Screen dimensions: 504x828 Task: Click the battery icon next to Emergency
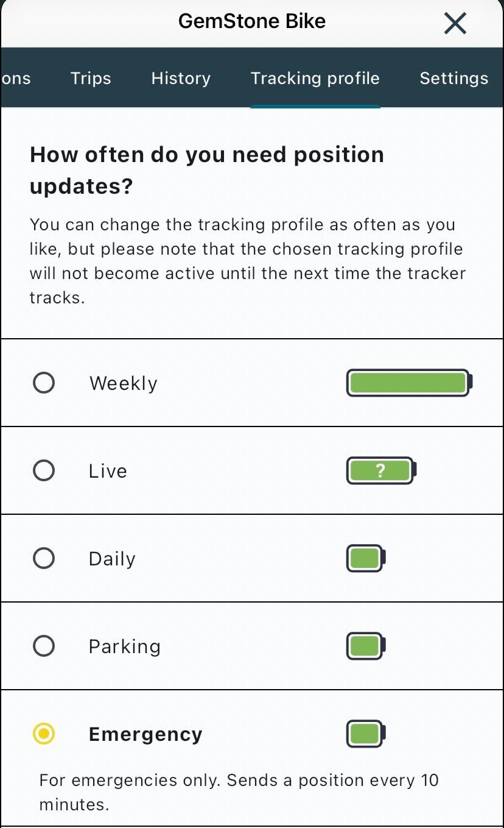(364, 734)
